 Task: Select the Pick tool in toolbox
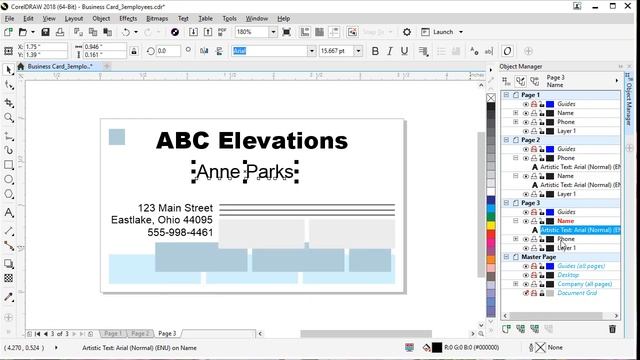[x=9, y=70]
